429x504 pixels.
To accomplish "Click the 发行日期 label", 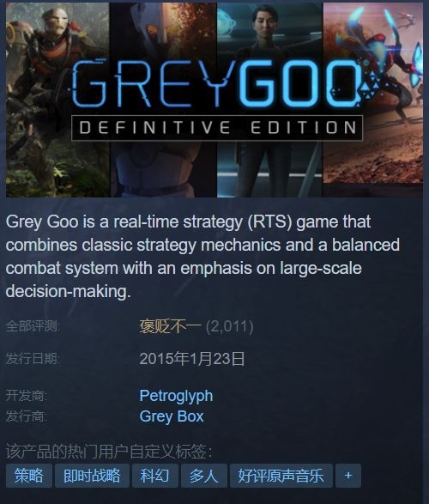I will [x=33, y=358].
